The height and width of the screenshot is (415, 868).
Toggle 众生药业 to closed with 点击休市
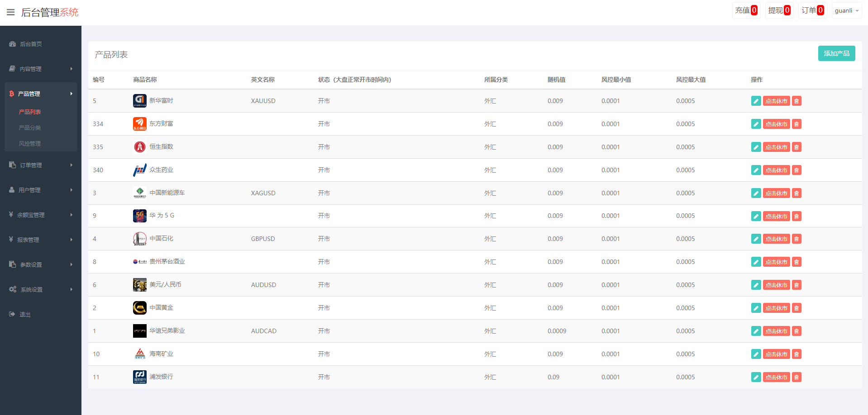(776, 170)
